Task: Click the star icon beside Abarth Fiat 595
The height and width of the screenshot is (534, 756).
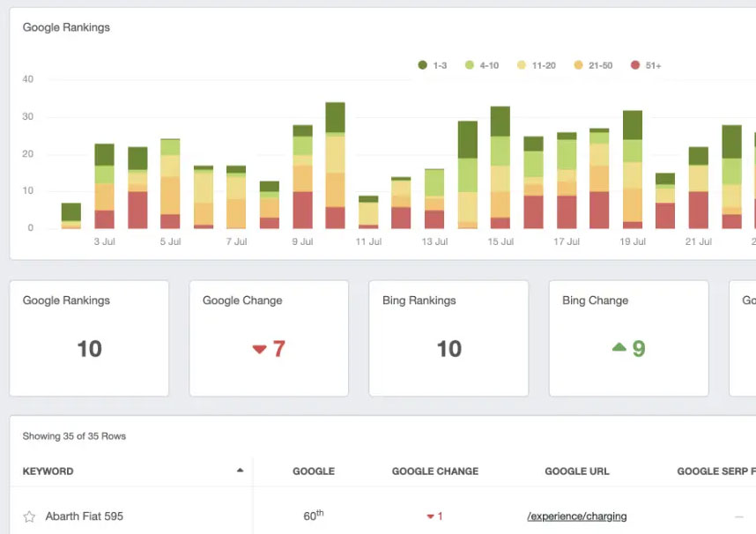Action: pyautogui.click(x=29, y=516)
